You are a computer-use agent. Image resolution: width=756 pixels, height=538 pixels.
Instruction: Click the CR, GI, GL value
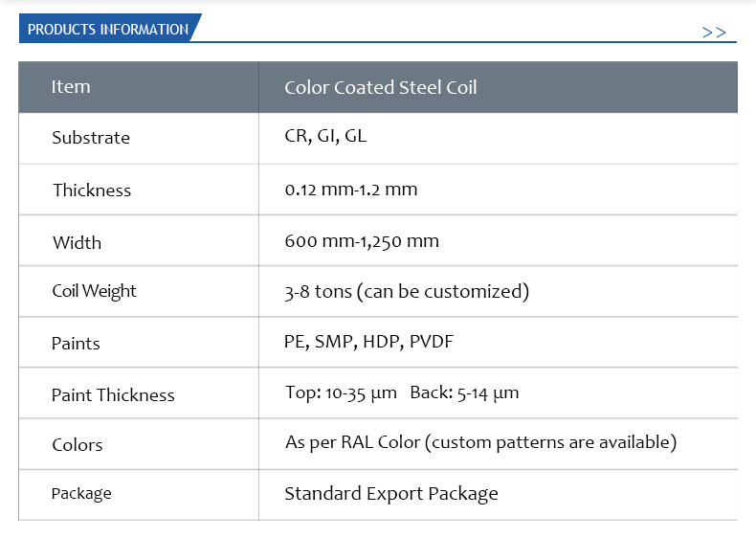pyautogui.click(x=325, y=136)
